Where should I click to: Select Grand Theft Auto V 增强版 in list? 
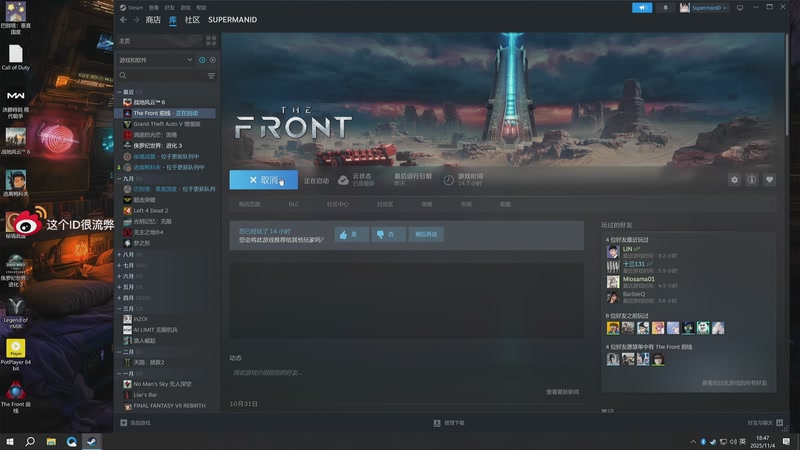click(x=168, y=124)
